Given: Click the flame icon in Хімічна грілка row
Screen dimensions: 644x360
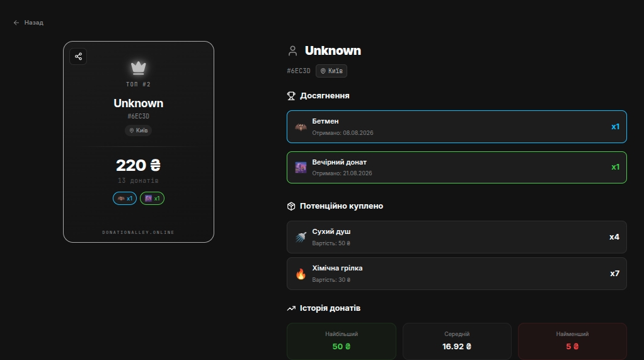Looking at the screenshot, I should [301, 274].
